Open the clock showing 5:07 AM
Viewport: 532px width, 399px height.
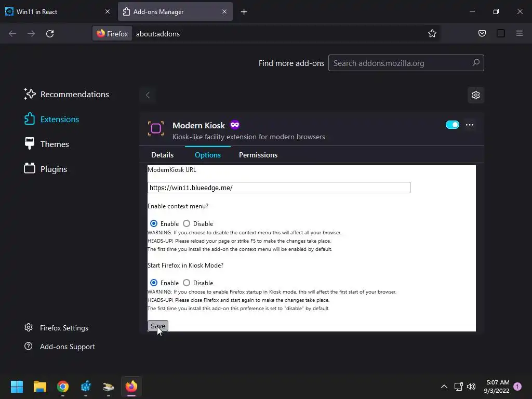click(x=497, y=387)
